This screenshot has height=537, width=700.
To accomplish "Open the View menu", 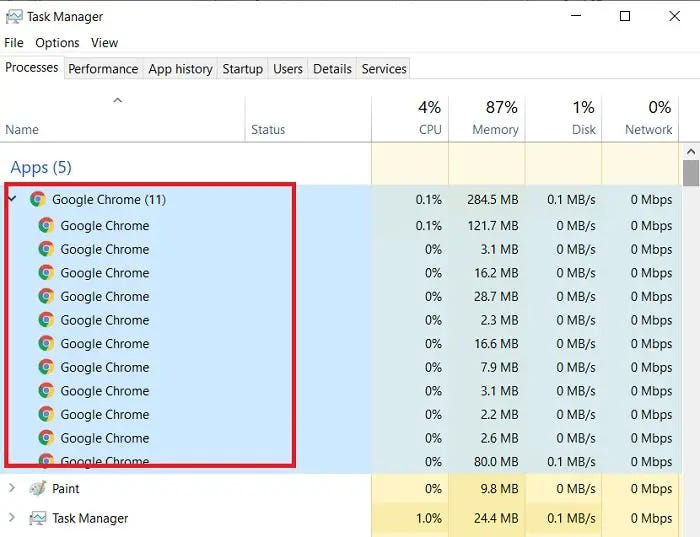I will point(104,43).
